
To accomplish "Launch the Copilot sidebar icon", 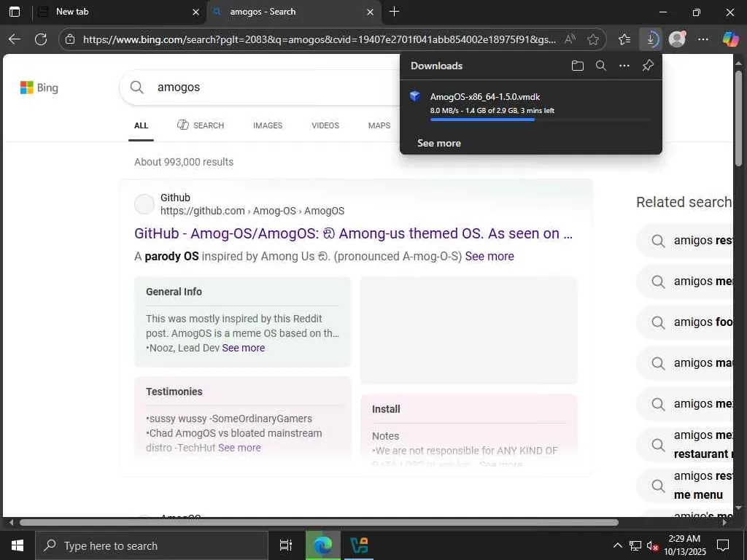I will click(x=729, y=39).
